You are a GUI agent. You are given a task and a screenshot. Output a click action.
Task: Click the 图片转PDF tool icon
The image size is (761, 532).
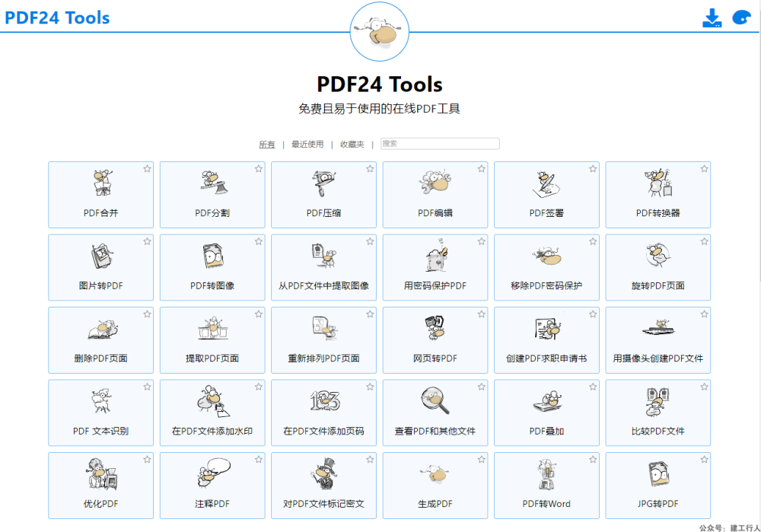pyautogui.click(x=102, y=256)
